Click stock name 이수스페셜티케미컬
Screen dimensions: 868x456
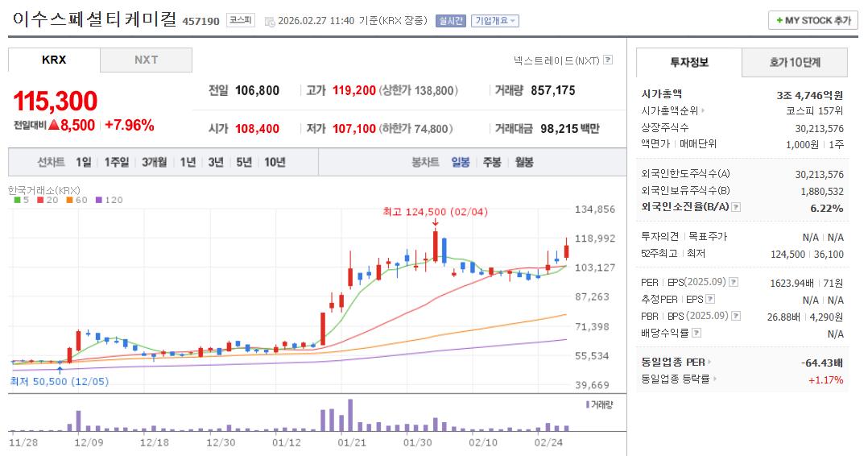pyautogui.click(x=95, y=19)
